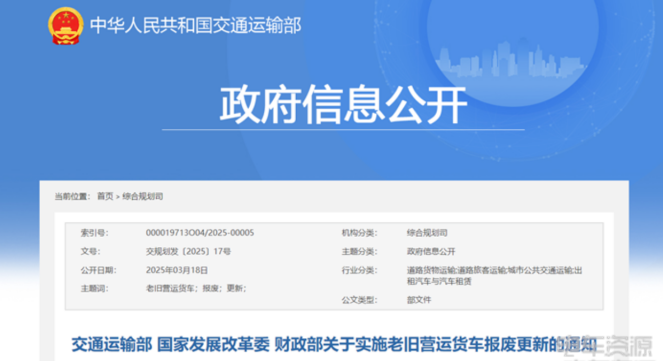Image resolution: width=664 pixels, height=361 pixels.
Task: Click the 机构分类 field label
Action: pos(360,233)
